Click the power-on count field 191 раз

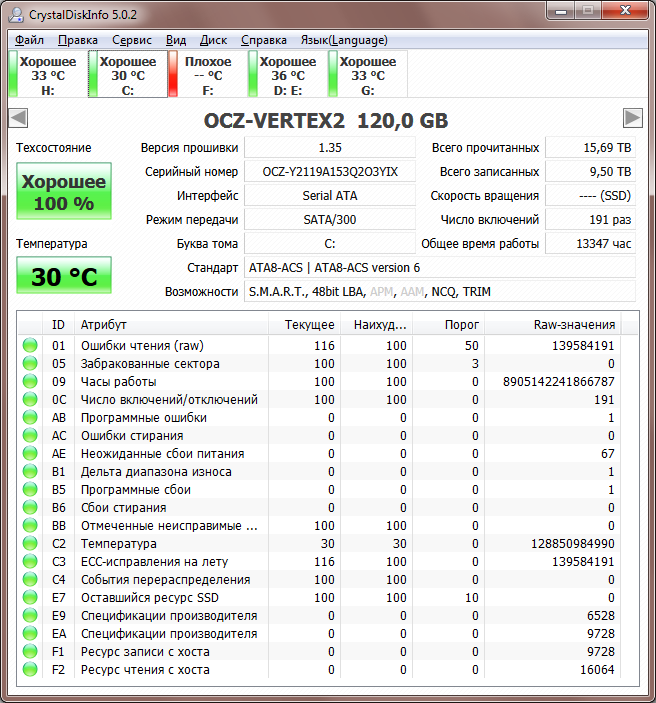click(x=590, y=220)
